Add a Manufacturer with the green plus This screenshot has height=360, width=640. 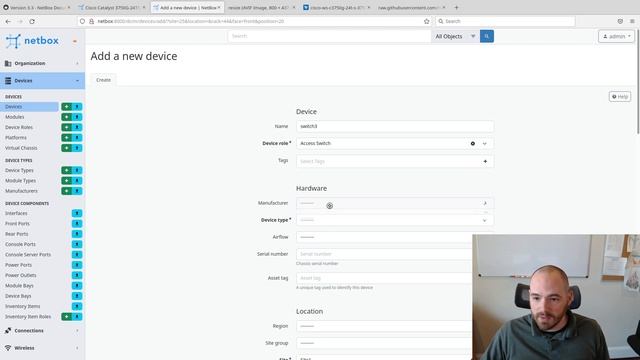click(67, 191)
